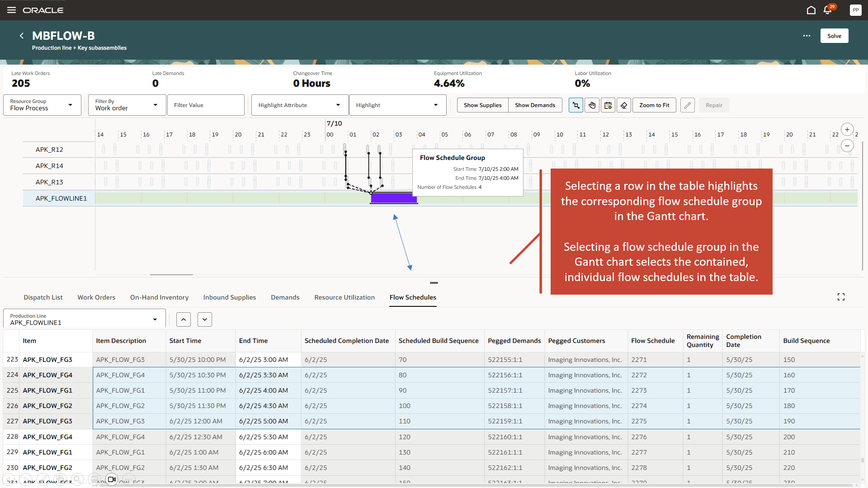Click the back arrow beside MBFLOW-B

tap(22, 36)
